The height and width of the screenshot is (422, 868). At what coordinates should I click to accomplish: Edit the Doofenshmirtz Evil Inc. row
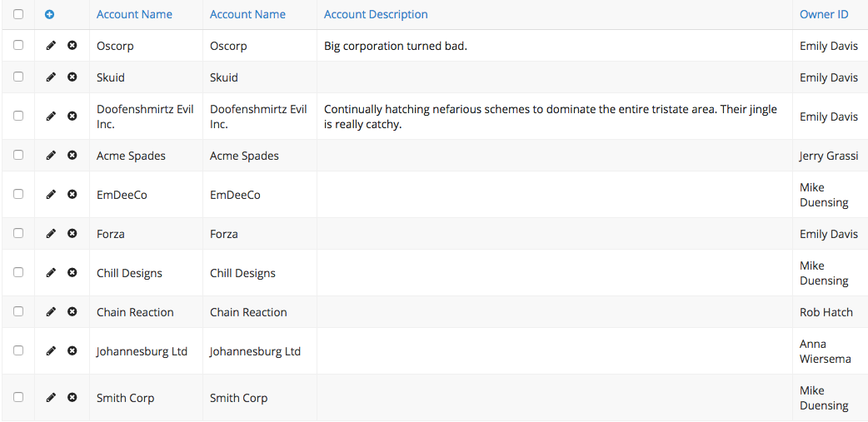[51, 117]
